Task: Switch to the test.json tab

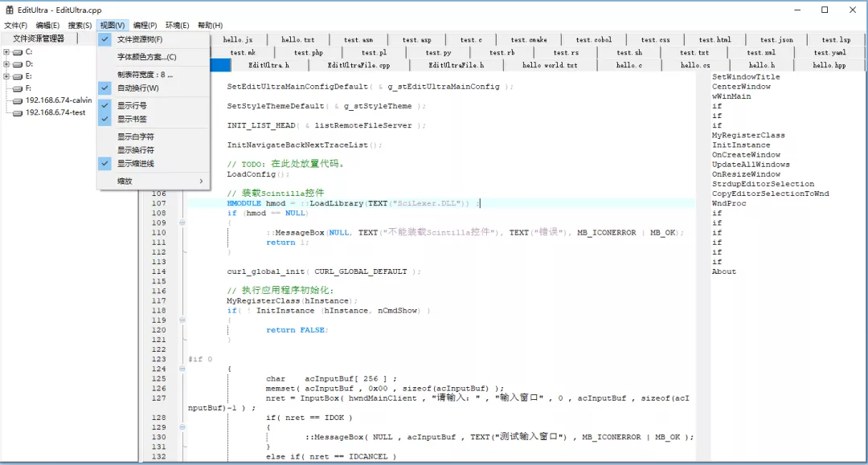Action: [x=776, y=39]
